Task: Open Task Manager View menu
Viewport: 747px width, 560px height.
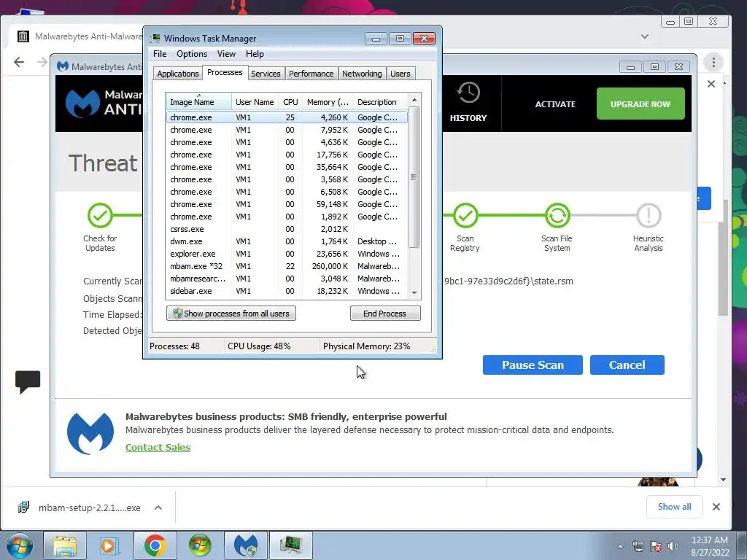Action: [226, 54]
